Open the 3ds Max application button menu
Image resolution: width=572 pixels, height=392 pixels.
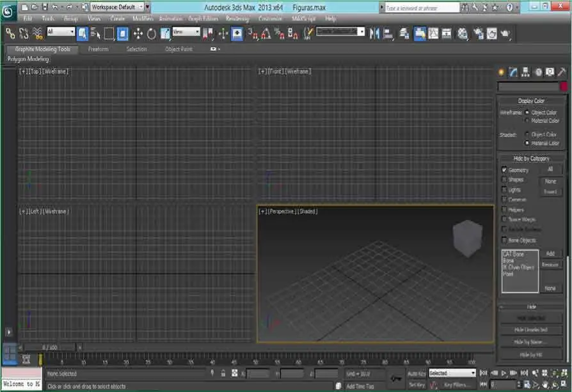pyautogui.click(x=8, y=12)
